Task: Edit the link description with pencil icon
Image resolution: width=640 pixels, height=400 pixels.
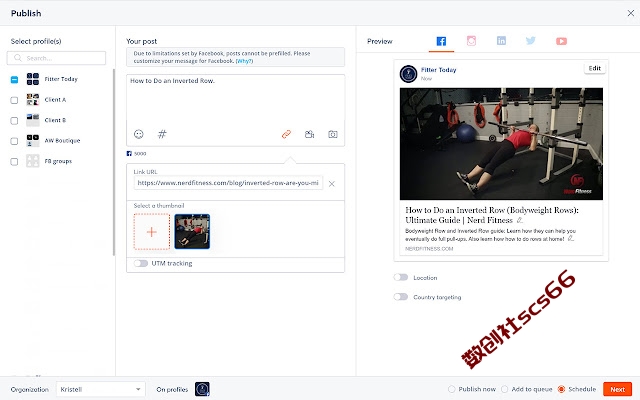Action: [571, 238]
